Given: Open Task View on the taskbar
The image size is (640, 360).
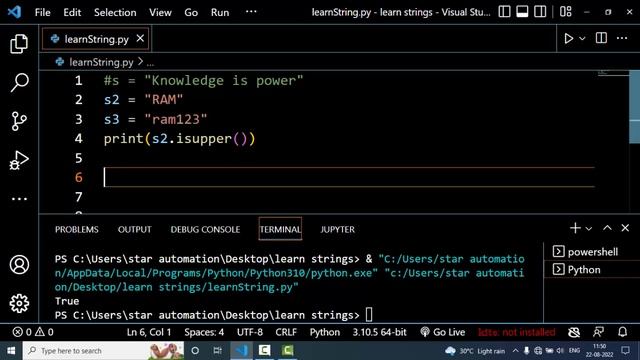Looking at the screenshot, I should click(218, 351).
